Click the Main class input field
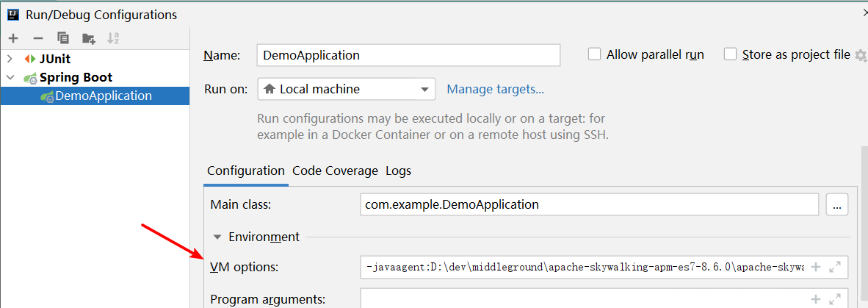The image size is (868, 308). (x=590, y=204)
